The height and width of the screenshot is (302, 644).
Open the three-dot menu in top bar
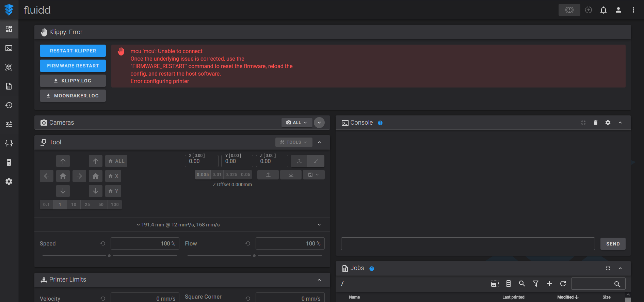pos(633,10)
